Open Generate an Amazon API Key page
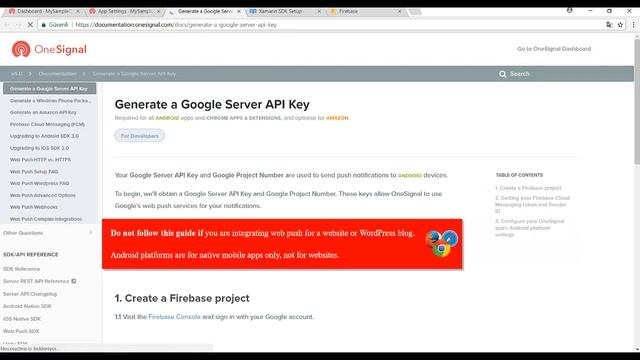Image resolution: width=640 pixels, height=360 pixels. click(43, 112)
